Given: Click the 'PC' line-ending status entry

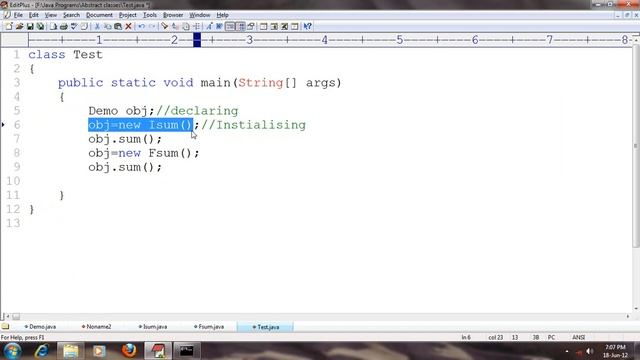Looking at the screenshot, I should click(x=551, y=338).
